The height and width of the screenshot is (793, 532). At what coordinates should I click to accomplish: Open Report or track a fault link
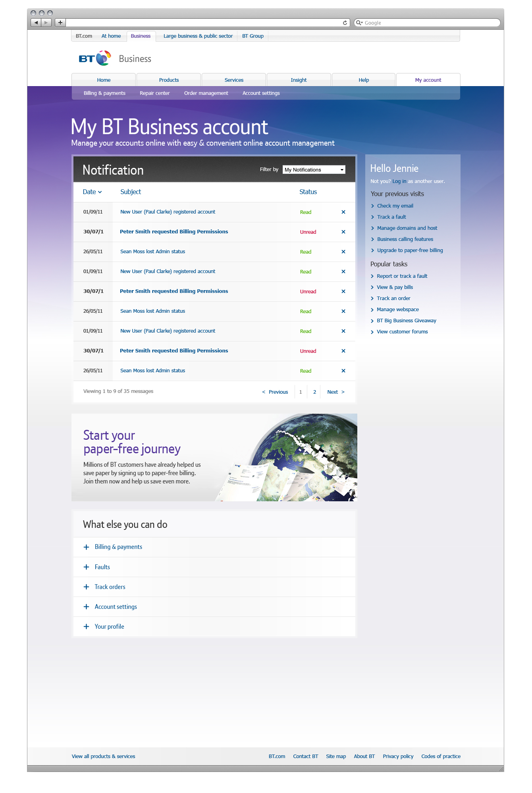(402, 276)
